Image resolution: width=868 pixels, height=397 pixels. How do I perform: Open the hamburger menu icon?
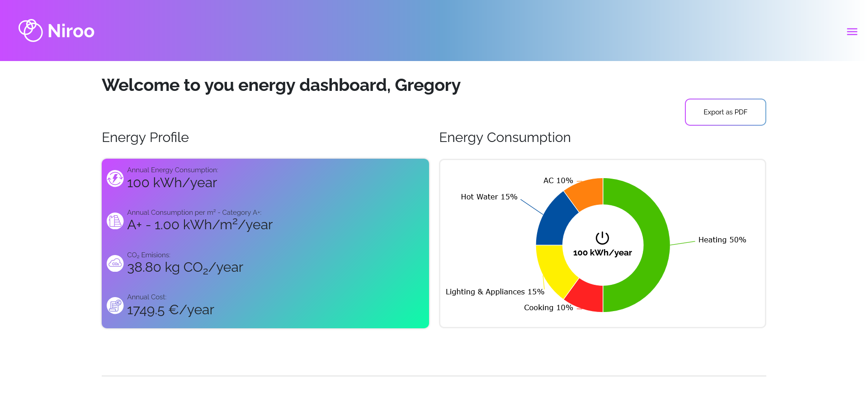click(x=852, y=32)
